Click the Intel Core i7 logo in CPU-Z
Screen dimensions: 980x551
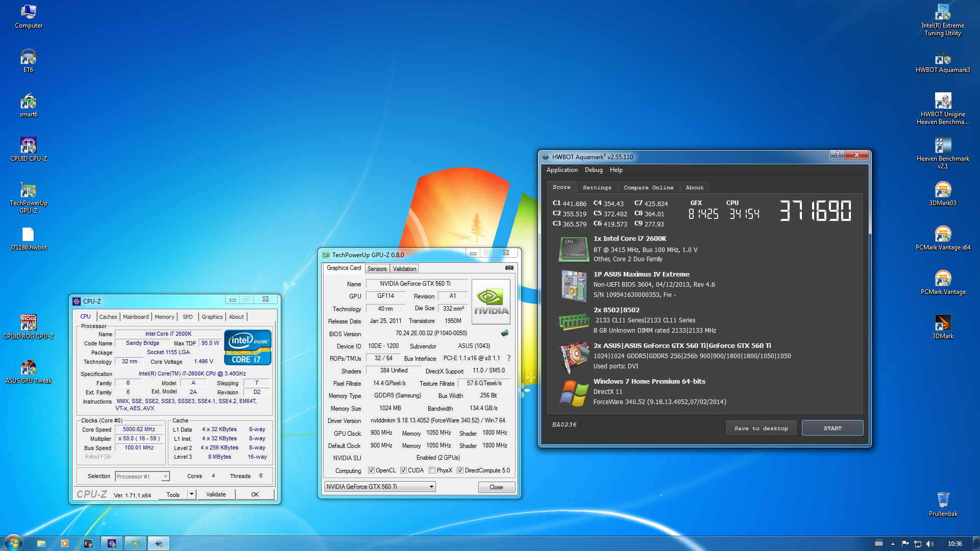[x=248, y=347]
